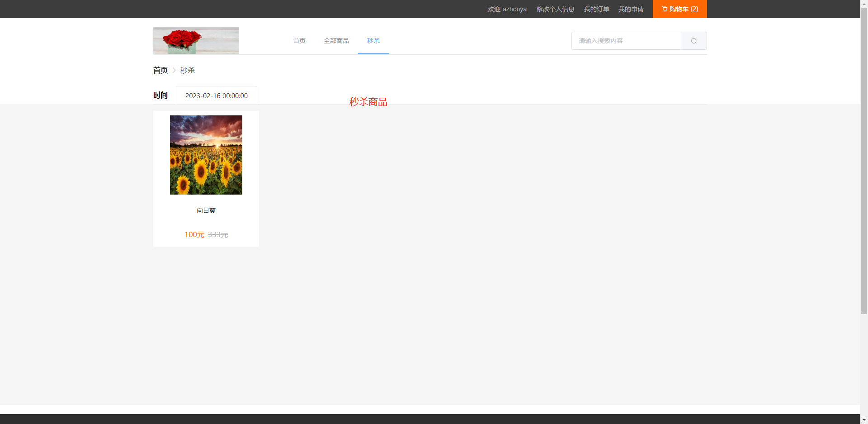Open 修改个人信息 to edit profile

coord(555,9)
